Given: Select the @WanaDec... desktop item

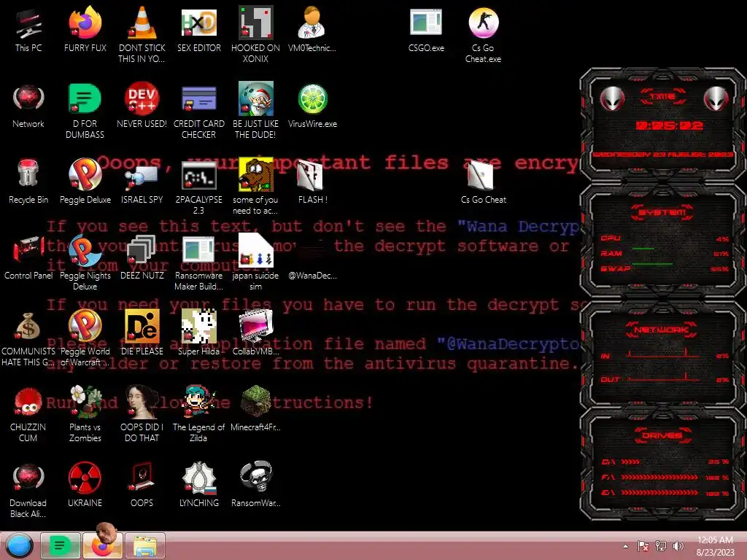Looking at the screenshot, I should tap(312, 275).
